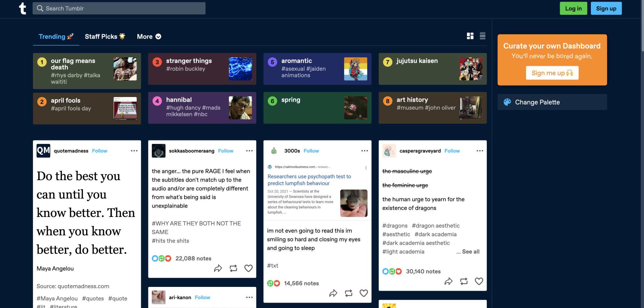Open trending topic hannibal thumbnail
The height and width of the screenshot is (308, 644).
tap(240, 108)
